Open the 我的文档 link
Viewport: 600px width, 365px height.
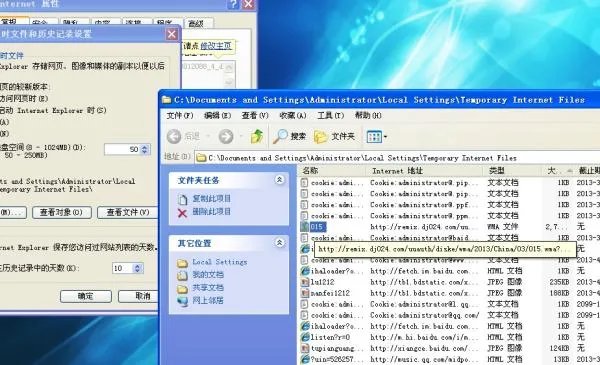pos(208,275)
